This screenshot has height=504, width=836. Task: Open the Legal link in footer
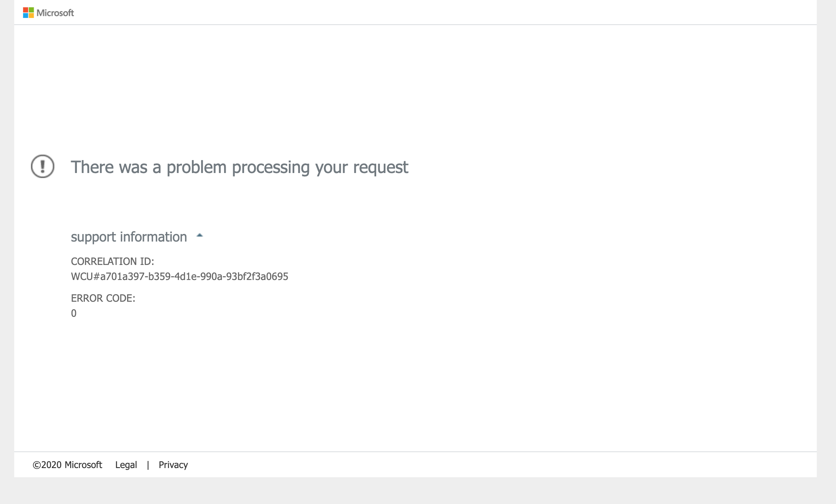[x=126, y=465]
